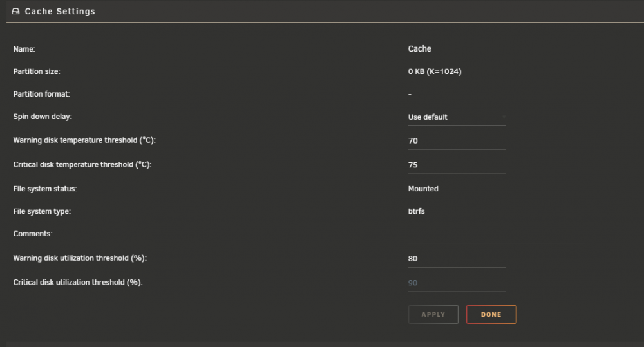Click the 'File system type:' label

[x=42, y=212]
